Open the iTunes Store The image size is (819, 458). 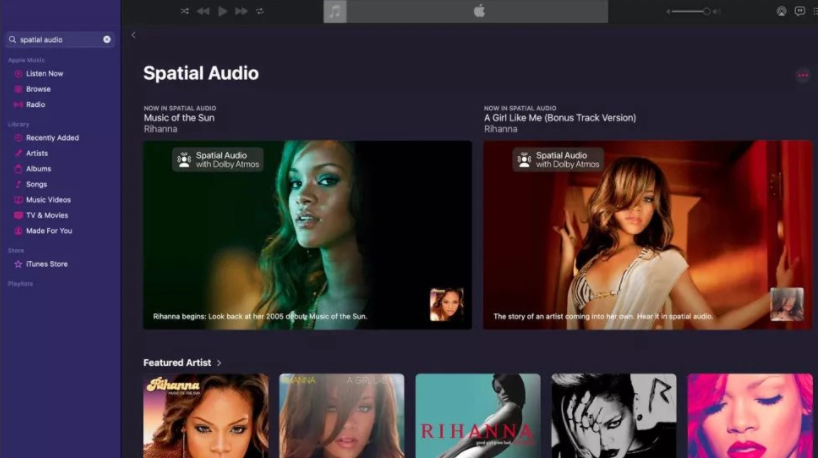tap(46, 264)
